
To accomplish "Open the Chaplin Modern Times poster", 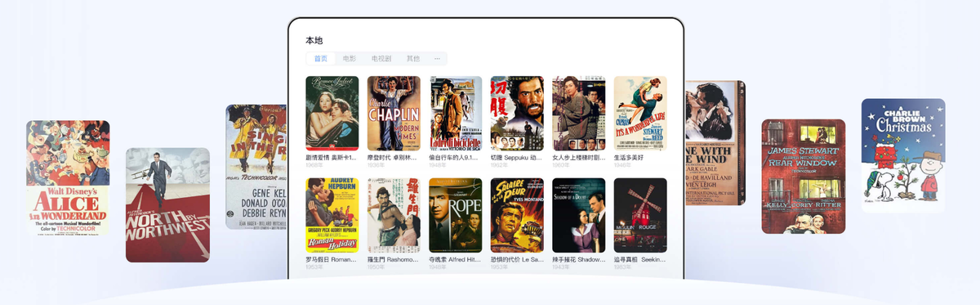I will point(394,113).
